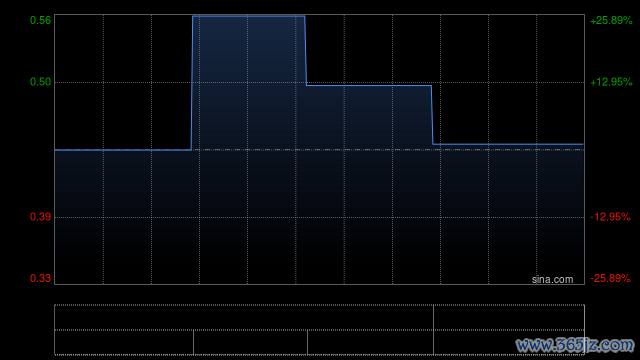Click the peak plateau of the price line
The height and width of the screenshot is (360, 640).
point(249,16)
